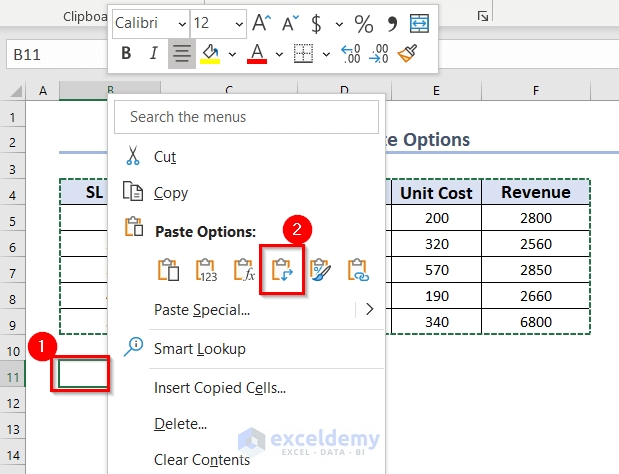Open the Calibri font name dropdown
The width and height of the screenshot is (619, 474).
182,24
